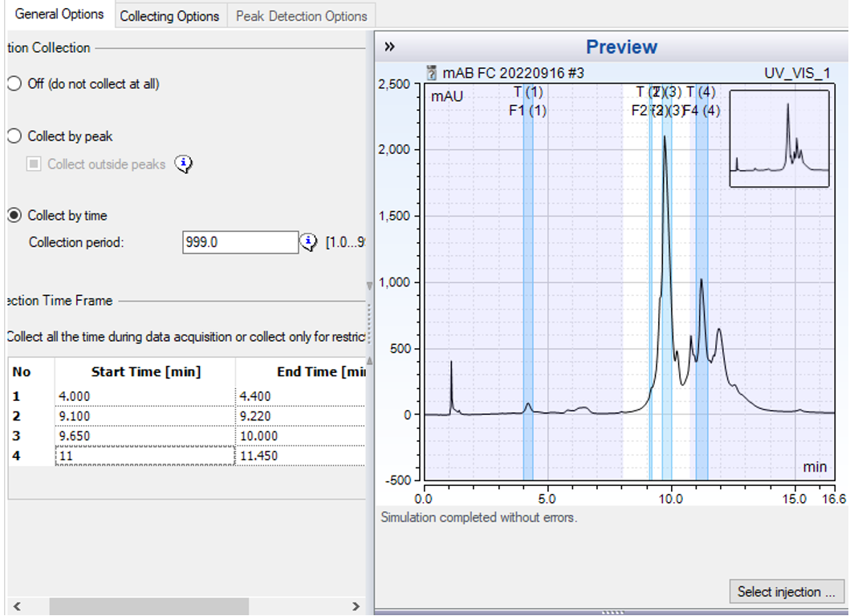Click the chromatogram overview thumbnail inset
This screenshot has width=850, height=616.
779,139
